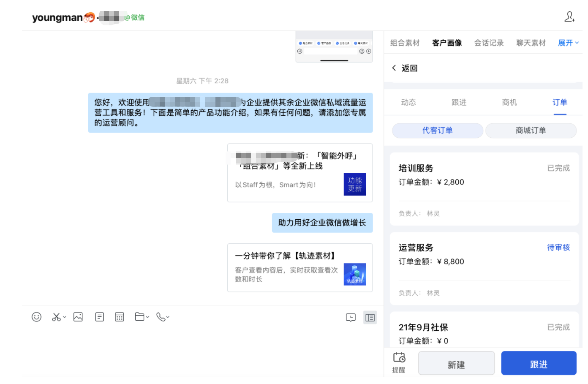Open the 21年9月社保 order

(x=484, y=330)
